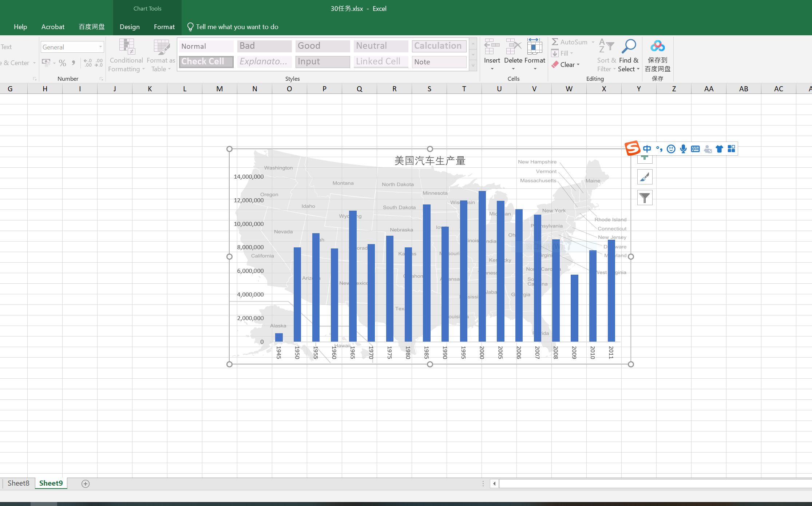Expand the cell styles gallery More arrow
The image size is (812, 506).
click(x=473, y=66)
